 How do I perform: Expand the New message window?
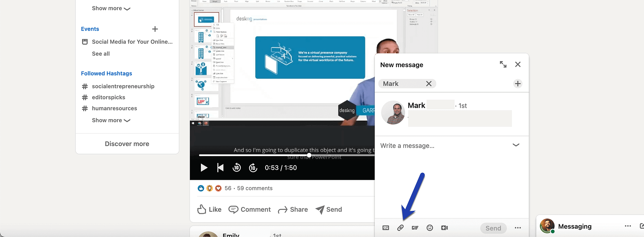click(503, 64)
